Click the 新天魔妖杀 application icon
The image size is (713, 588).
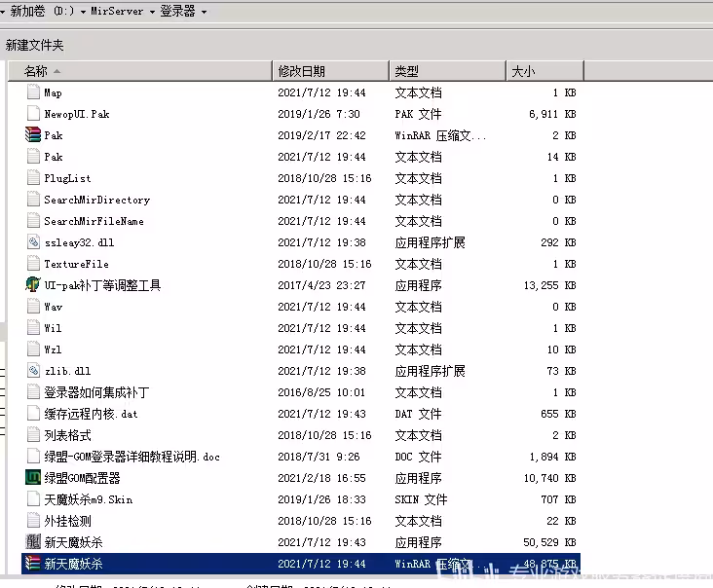tap(33, 541)
